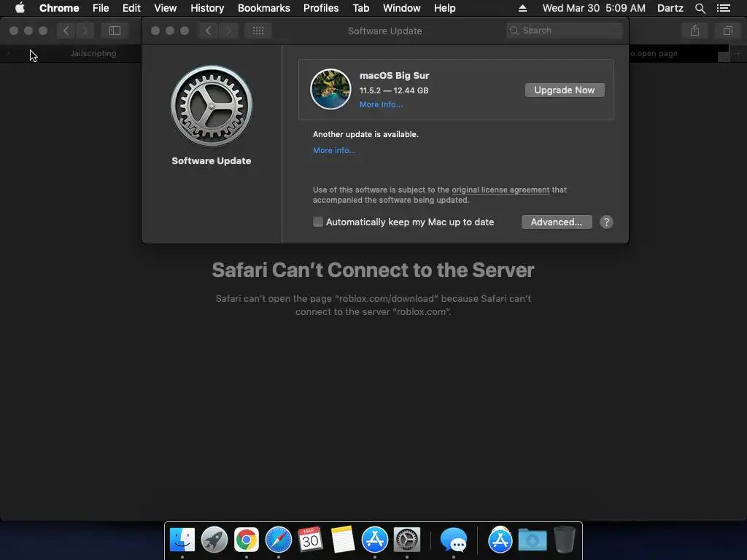This screenshot has height=560, width=747.
Task: Open the Help menu
Action: 444,8
